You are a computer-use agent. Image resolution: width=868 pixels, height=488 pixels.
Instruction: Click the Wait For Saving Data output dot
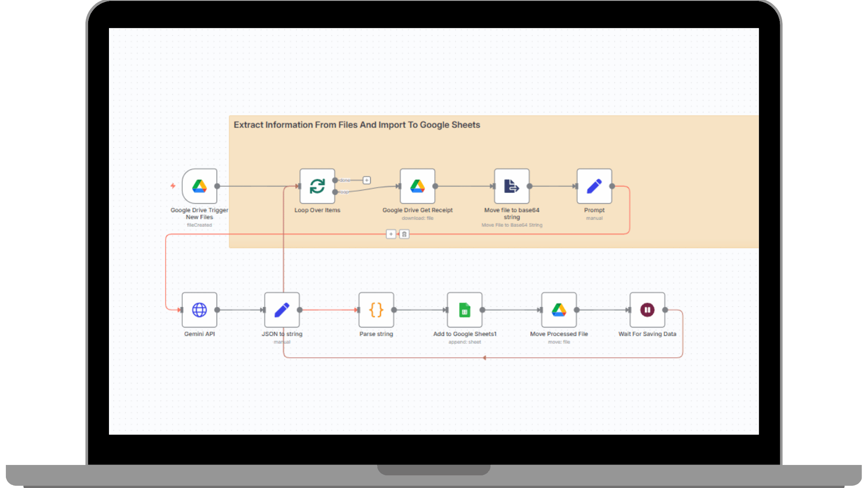665,310
